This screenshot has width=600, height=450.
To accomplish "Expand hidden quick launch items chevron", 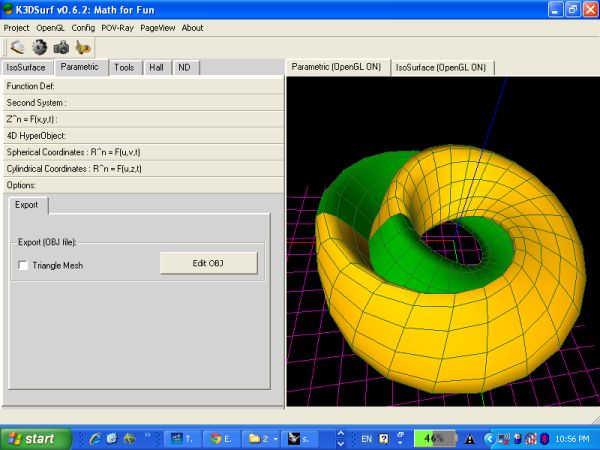I will 147,435.
